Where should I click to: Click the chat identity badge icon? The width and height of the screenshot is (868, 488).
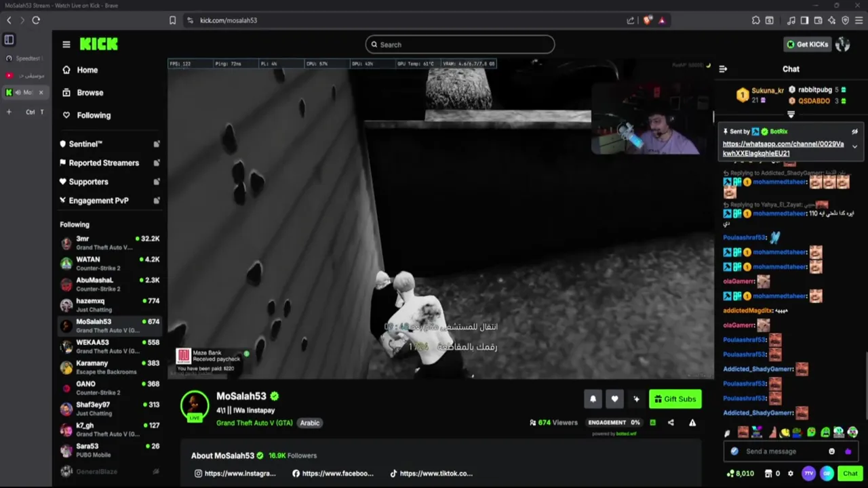[x=734, y=451]
